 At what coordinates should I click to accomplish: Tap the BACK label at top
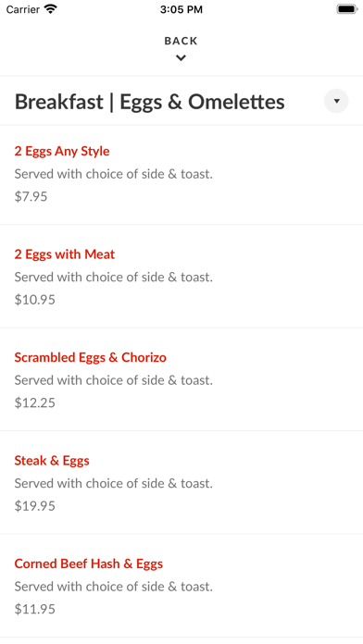[181, 41]
